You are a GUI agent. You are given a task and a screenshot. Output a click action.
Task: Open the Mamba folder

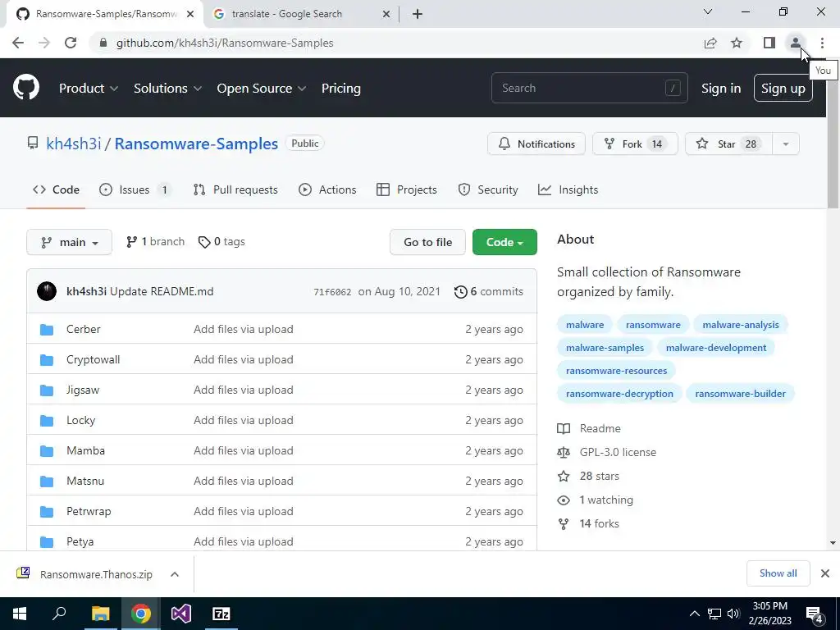(x=85, y=450)
